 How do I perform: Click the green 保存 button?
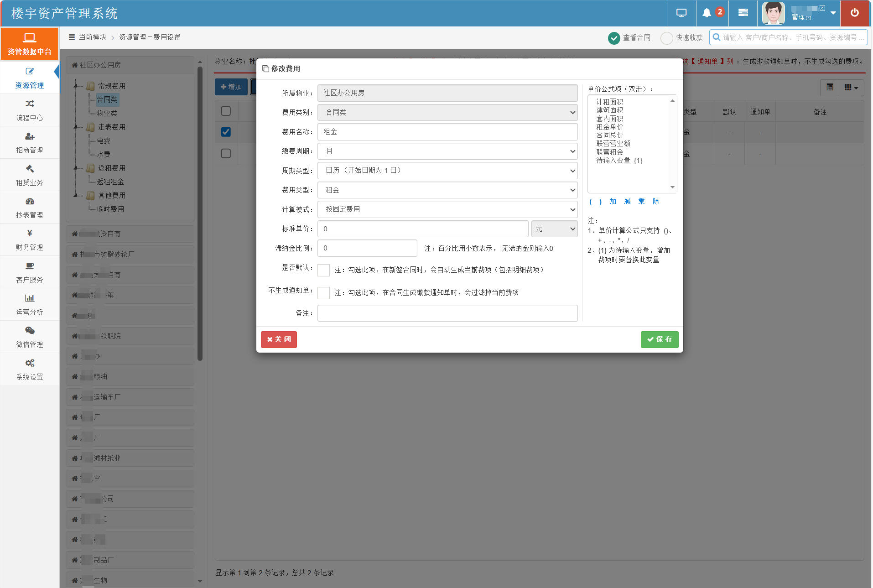click(660, 339)
